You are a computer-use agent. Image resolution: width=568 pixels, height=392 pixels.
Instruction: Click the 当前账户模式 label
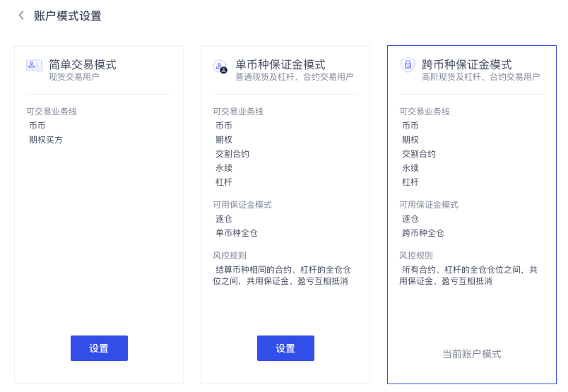point(472,354)
